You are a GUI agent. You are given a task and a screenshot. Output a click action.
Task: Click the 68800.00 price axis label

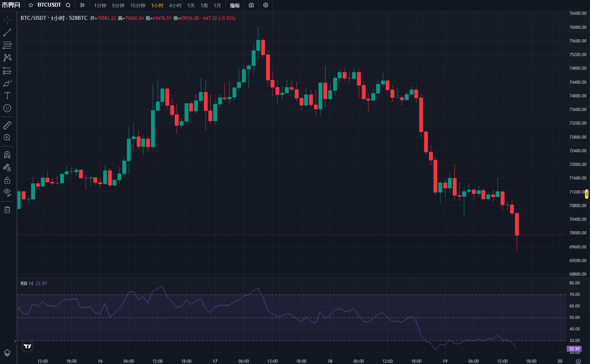point(578,274)
